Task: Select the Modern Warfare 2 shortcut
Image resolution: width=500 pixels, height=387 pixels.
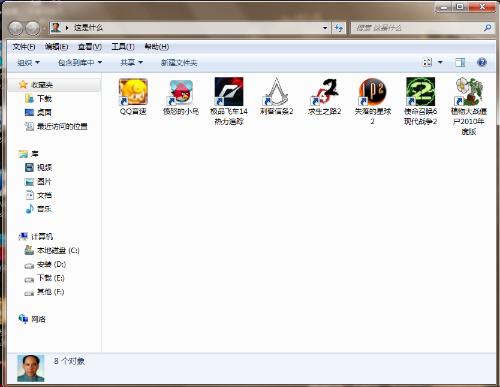Action: click(420, 101)
